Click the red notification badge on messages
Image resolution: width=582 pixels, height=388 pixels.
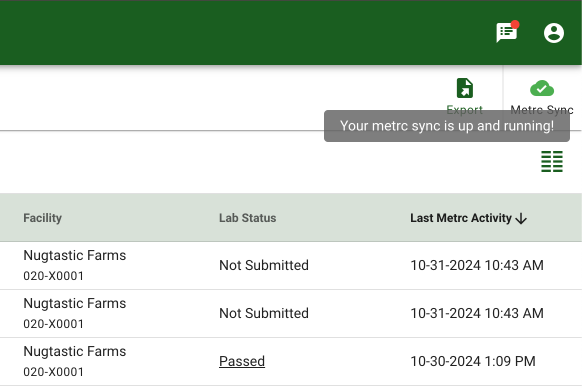click(x=515, y=25)
